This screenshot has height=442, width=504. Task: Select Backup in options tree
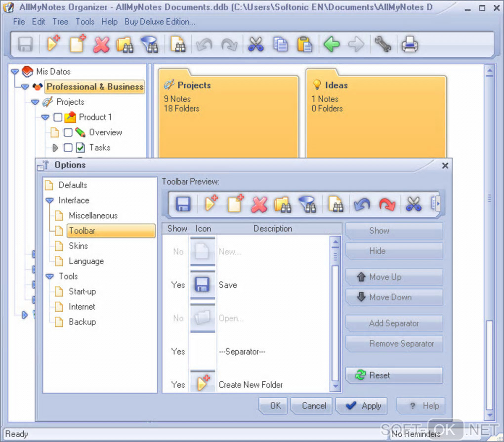(x=83, y=322)
